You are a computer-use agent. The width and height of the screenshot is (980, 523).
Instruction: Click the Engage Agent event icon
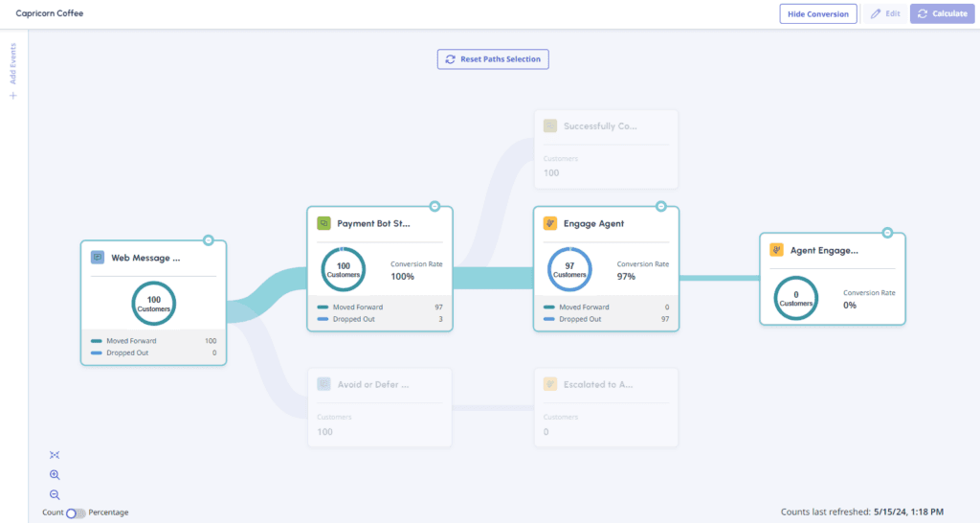click(549, 223)
